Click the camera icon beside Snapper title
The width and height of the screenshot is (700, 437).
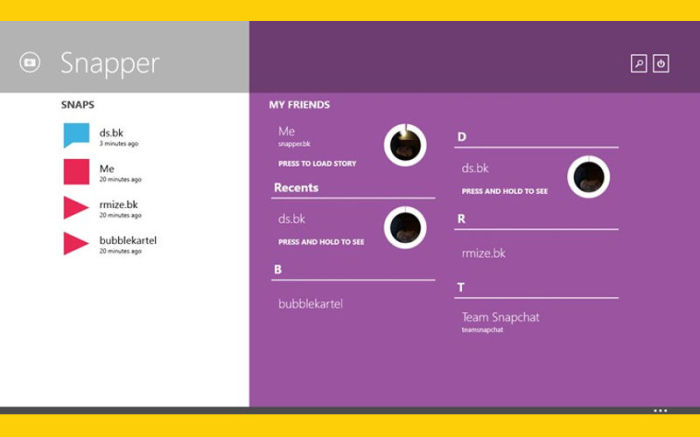29,62
